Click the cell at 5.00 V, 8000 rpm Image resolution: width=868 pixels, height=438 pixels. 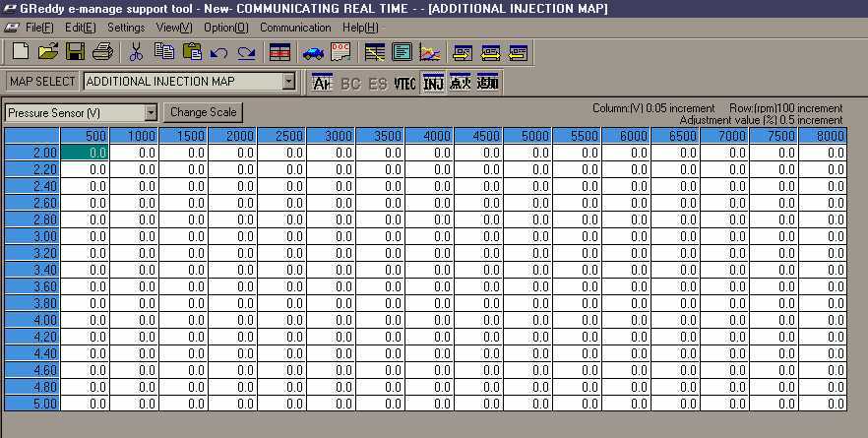click(823, 405)
